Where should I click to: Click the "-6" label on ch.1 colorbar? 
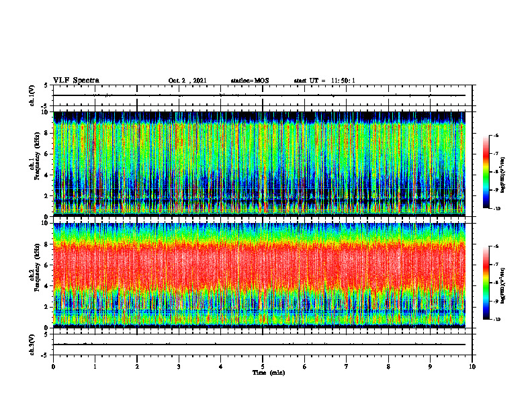496,136
